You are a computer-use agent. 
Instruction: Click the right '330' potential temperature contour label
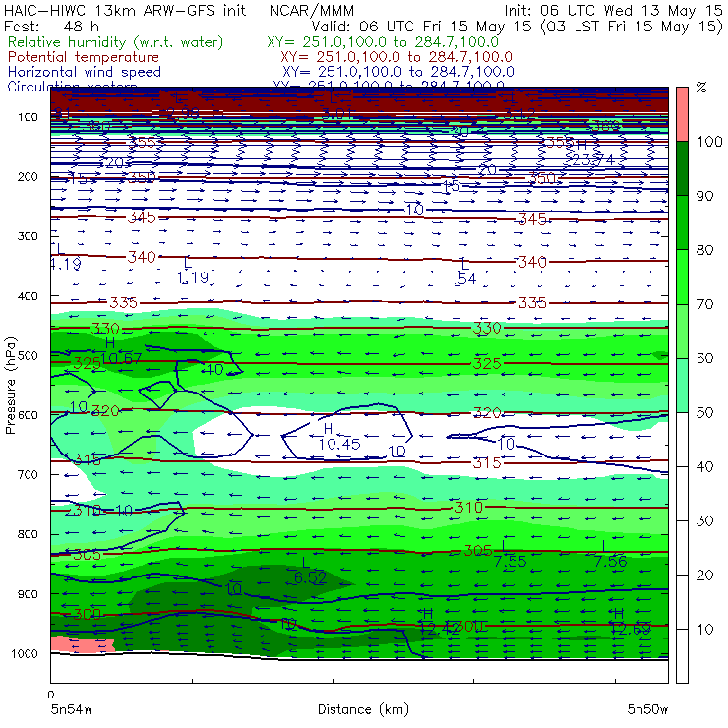tap(487, 329)
